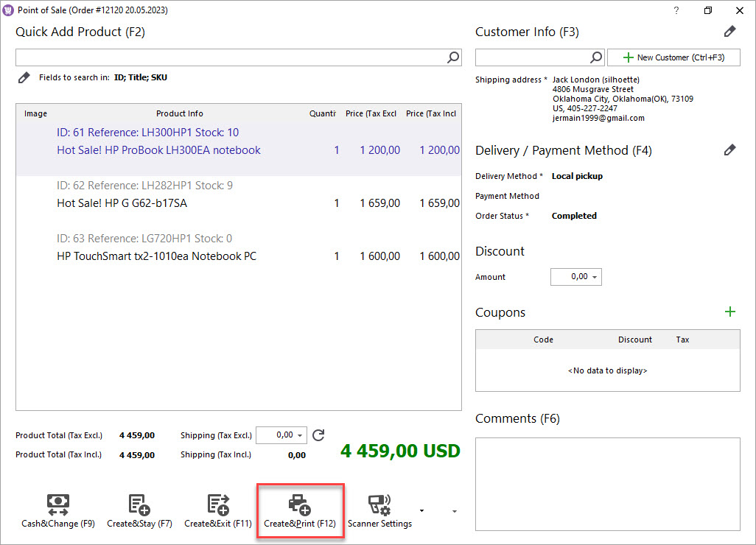Click the Price (Tax Incl) column header

(x=430, y=113)
